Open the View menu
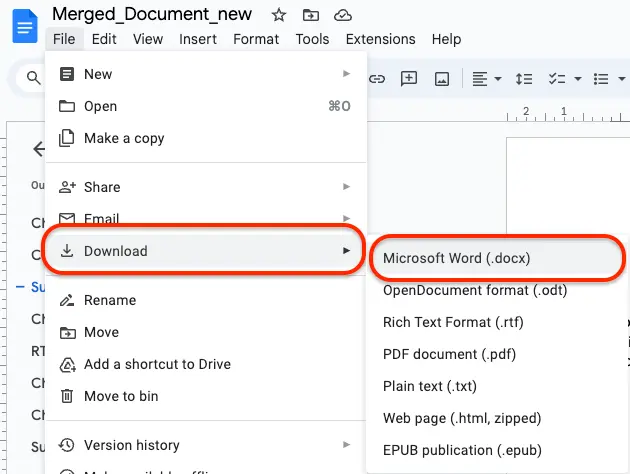The width and height of the screenshot is (630, 474). (148, 39)
